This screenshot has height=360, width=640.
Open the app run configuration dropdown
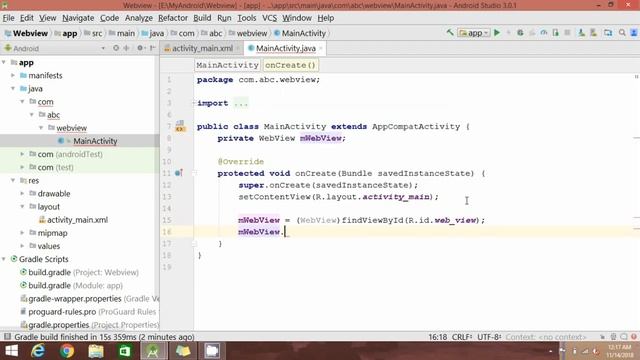473,33
